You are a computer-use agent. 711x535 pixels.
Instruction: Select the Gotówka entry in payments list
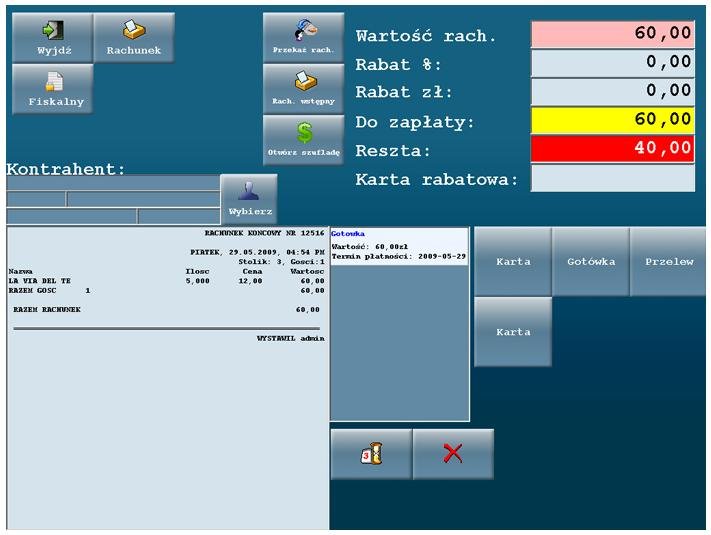349,233
